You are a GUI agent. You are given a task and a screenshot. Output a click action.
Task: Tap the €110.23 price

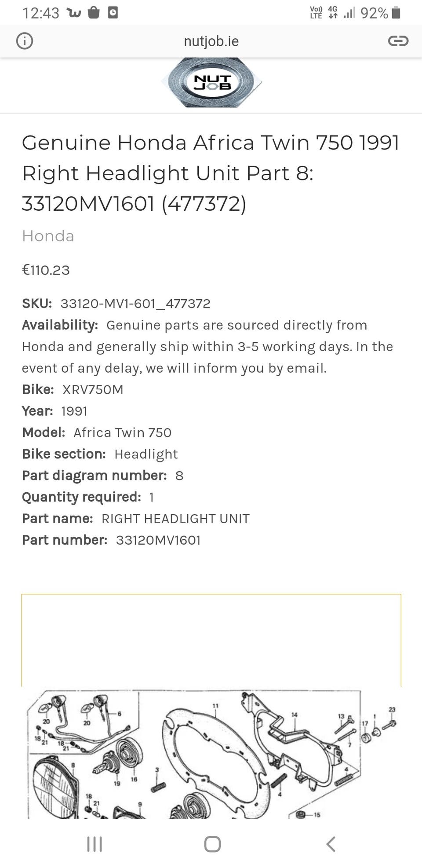coord(46,270)
